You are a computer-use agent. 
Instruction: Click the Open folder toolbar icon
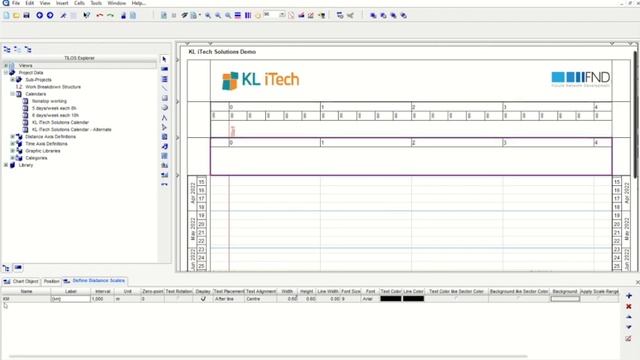click(x=16, y=16)
